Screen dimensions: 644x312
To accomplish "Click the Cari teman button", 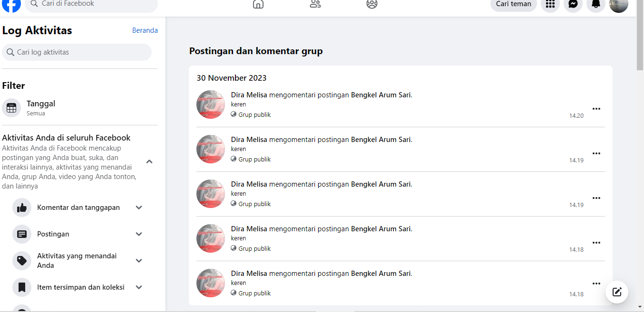I will tap(514, 4).
